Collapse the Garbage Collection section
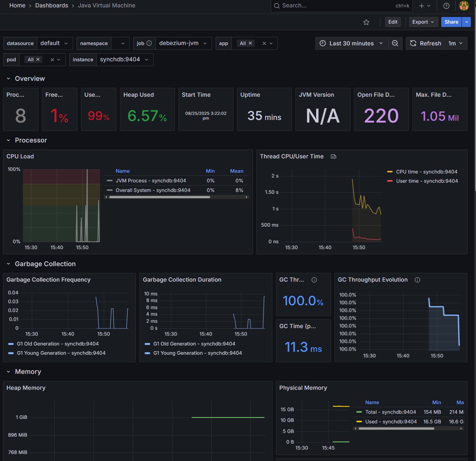Screen dimensions: 476x461 coord(8,264)
